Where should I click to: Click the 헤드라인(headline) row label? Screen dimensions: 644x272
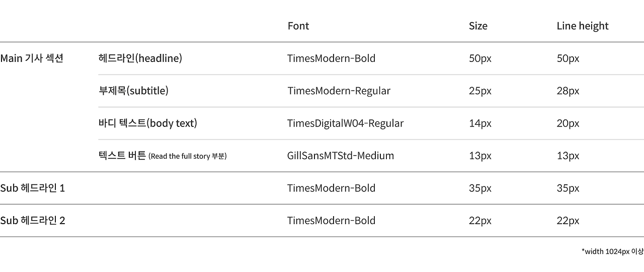click(140, 58)
